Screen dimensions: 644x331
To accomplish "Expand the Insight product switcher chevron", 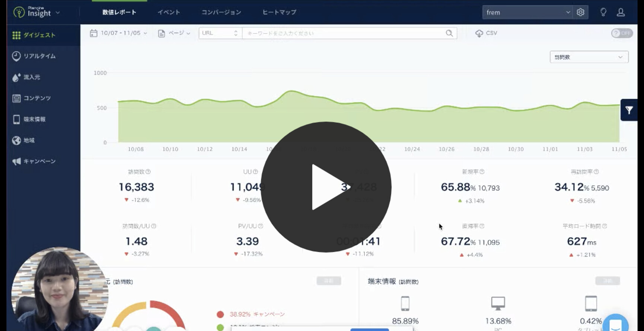I will [x=58, y=13].
